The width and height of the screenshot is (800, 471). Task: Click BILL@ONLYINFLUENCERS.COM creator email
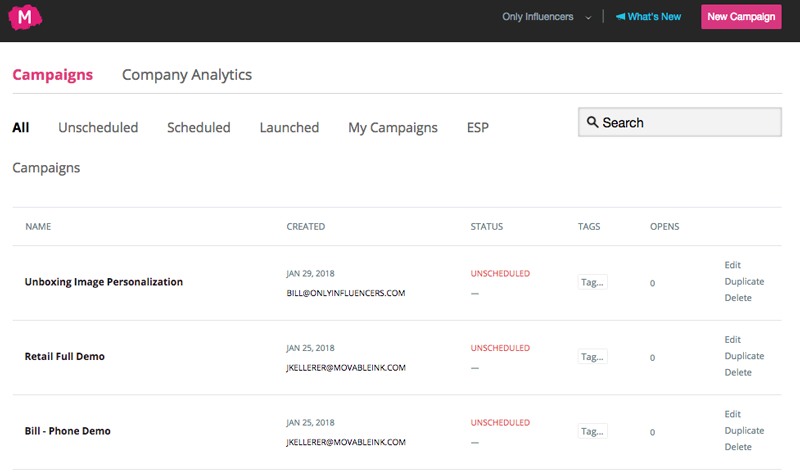[x=346, y=293]
